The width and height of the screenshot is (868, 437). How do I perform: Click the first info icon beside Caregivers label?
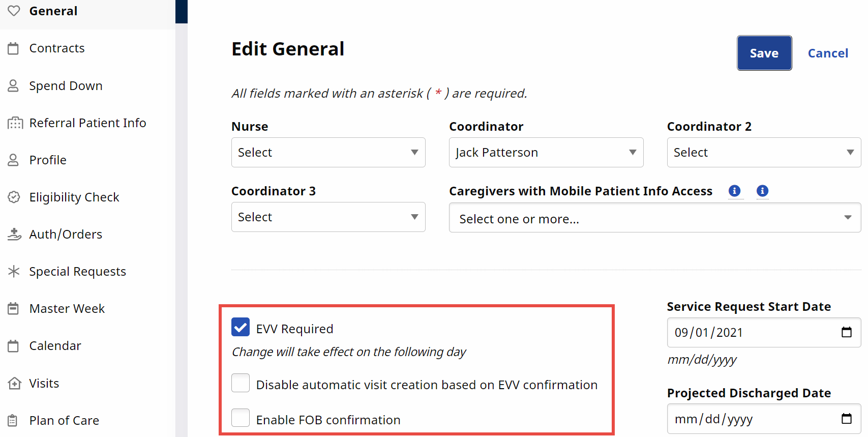coord(734,191)
